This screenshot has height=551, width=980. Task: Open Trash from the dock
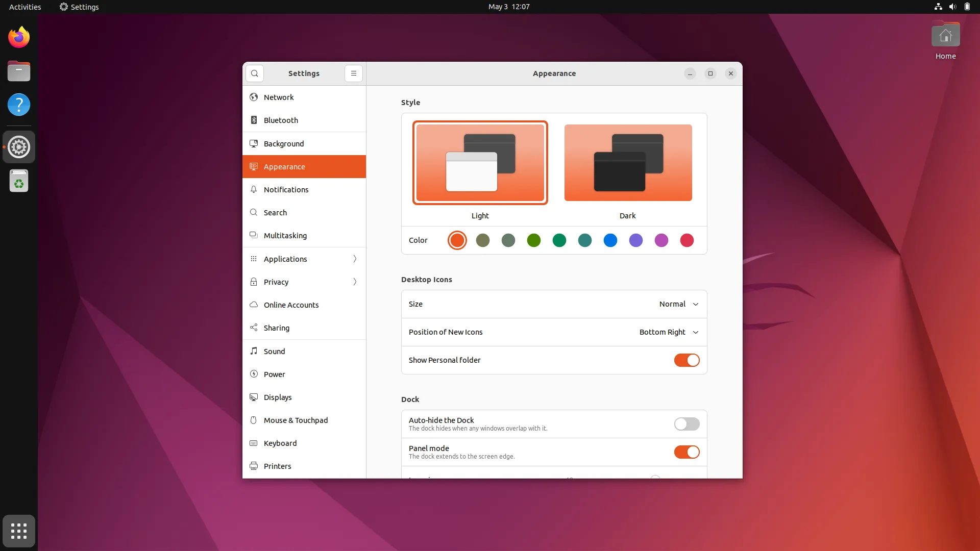(19, 181)
